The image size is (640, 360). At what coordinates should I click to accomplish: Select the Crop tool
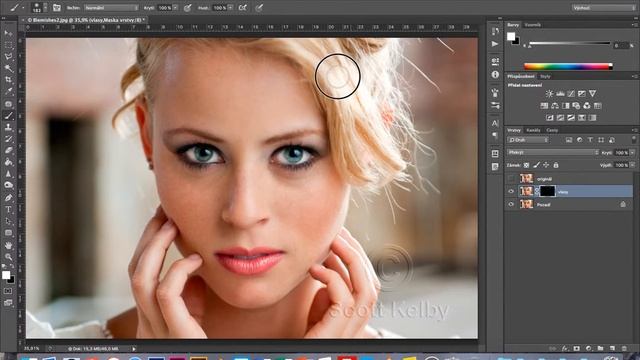click(8, 80)
